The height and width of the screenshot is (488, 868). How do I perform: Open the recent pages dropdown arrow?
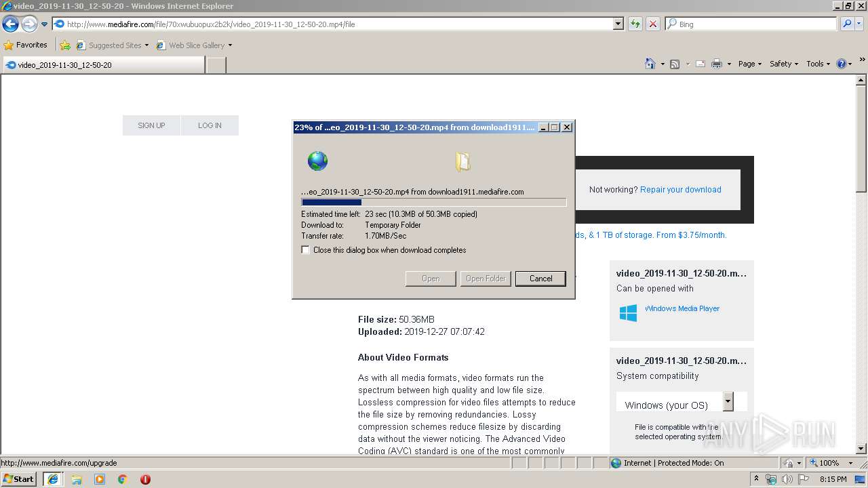click(44, 24)
